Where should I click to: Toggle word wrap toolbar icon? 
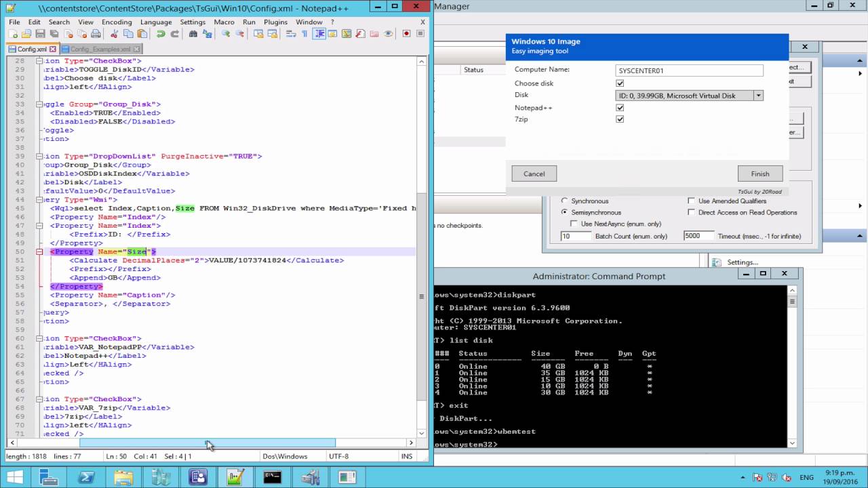coord(290,34)
